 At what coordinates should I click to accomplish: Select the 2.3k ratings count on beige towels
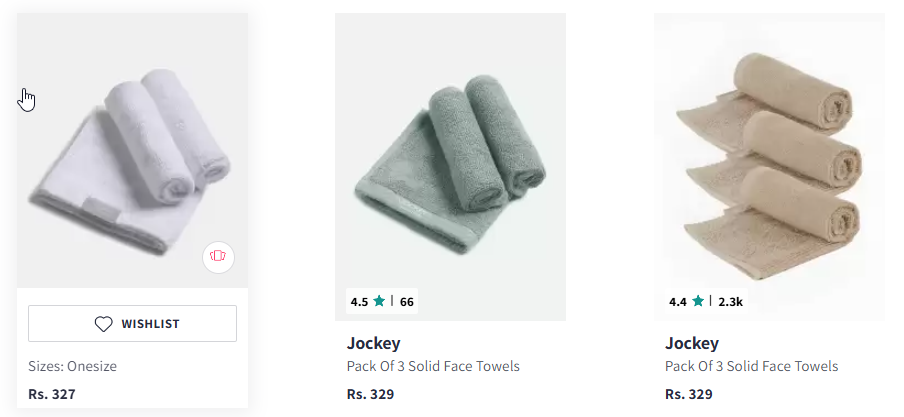click(730, 302)
